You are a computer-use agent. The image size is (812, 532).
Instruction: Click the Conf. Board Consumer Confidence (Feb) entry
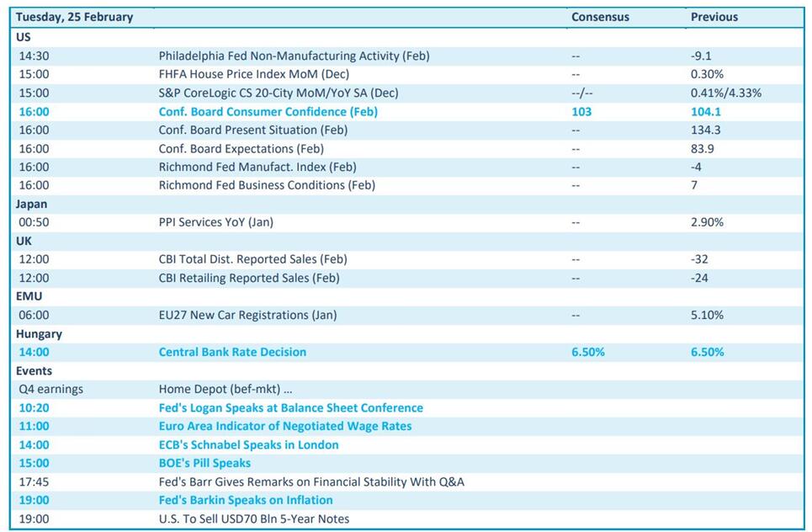point(268,111)
